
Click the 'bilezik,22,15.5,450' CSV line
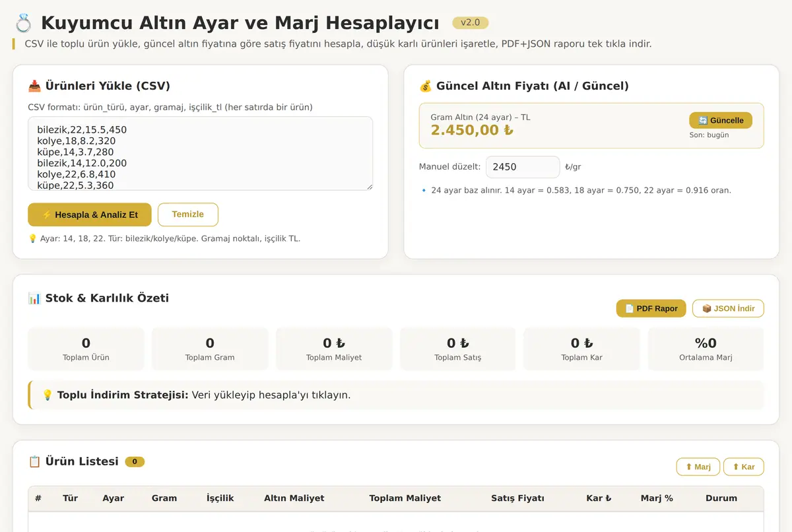pos(82,130)
